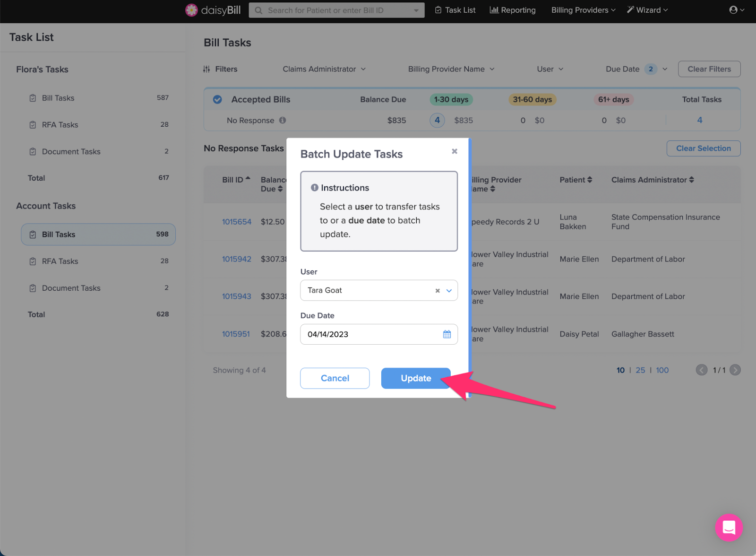This screenshot has height=556, width=756.
Task: Open the Billing Provider Name dropdown
Action: 451,69
